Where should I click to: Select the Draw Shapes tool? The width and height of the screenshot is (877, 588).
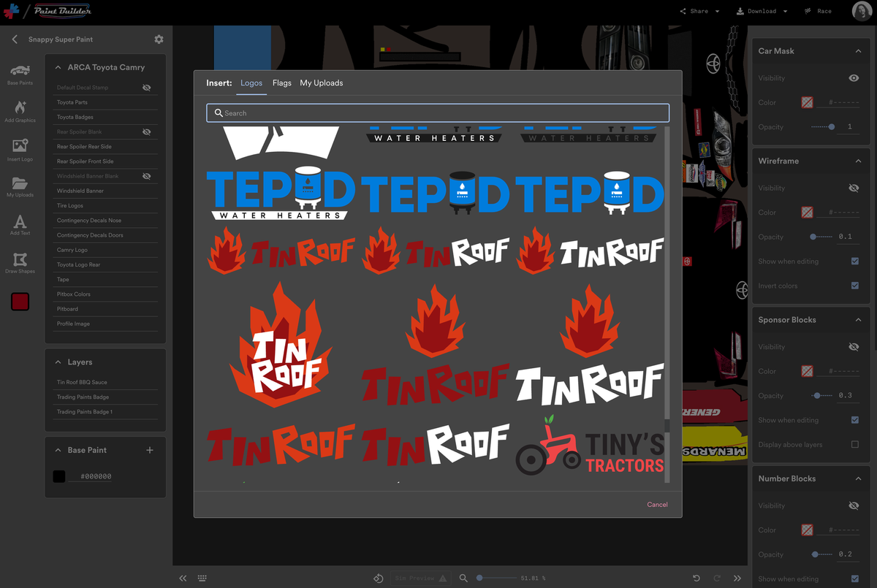coord(20,262)
